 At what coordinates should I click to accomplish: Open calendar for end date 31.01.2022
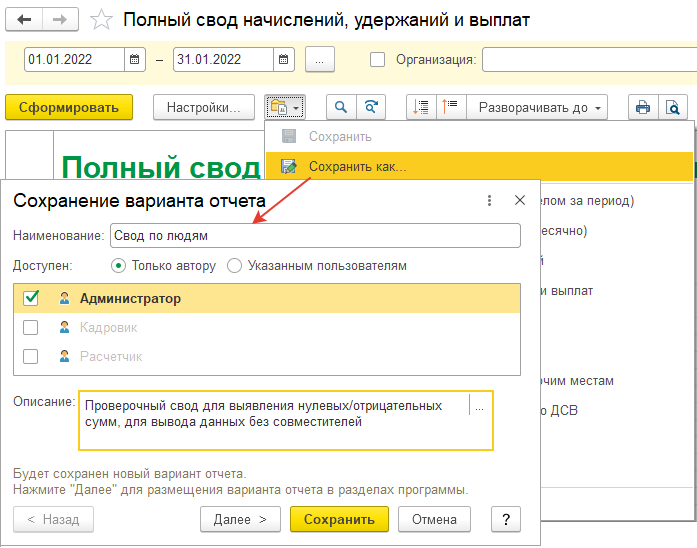(282, 60)
